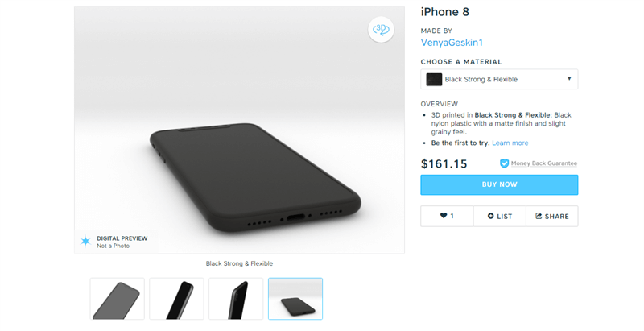Click the heart favorite icon
The image size is (644, 331).
pyautogui.click(x=444, y=216)
